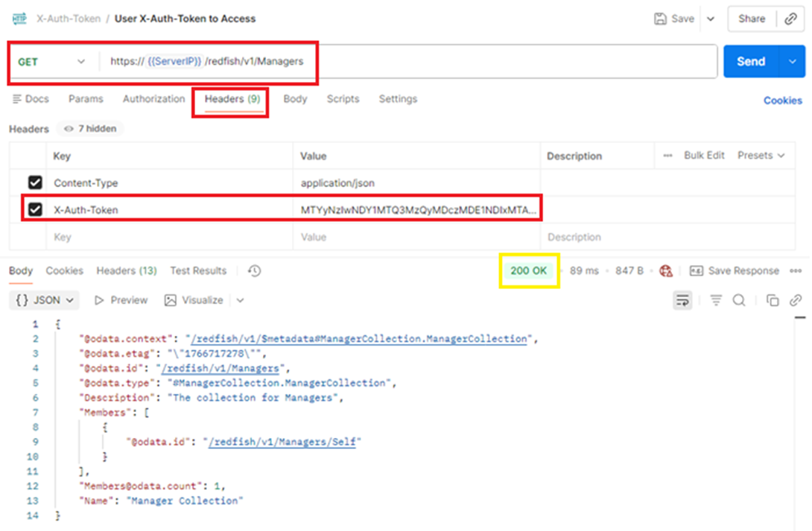This screenshot has width=812, height=531.
Task: Follow the /redfish/v1/Managers/Self link
Action: (x=284, y=442)
